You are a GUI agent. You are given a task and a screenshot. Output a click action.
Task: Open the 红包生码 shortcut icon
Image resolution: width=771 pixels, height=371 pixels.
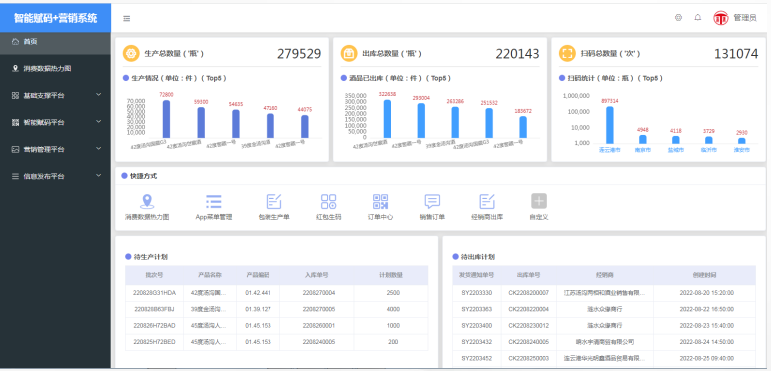[328, 201]
